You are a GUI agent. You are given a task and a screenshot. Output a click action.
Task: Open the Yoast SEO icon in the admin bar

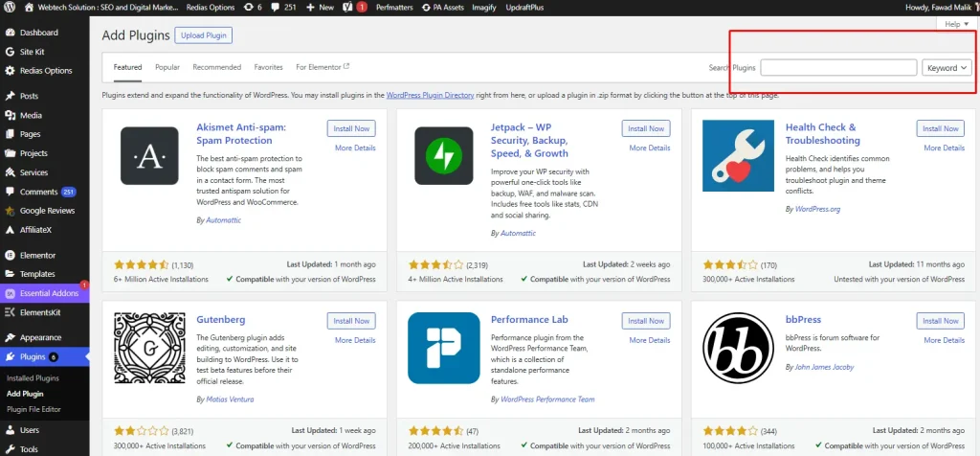pos(347,8)
